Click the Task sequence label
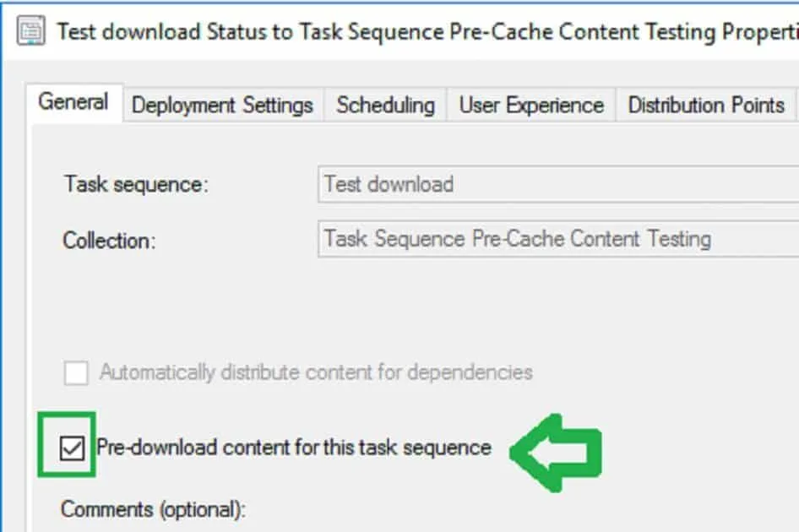 coord(136,185)
